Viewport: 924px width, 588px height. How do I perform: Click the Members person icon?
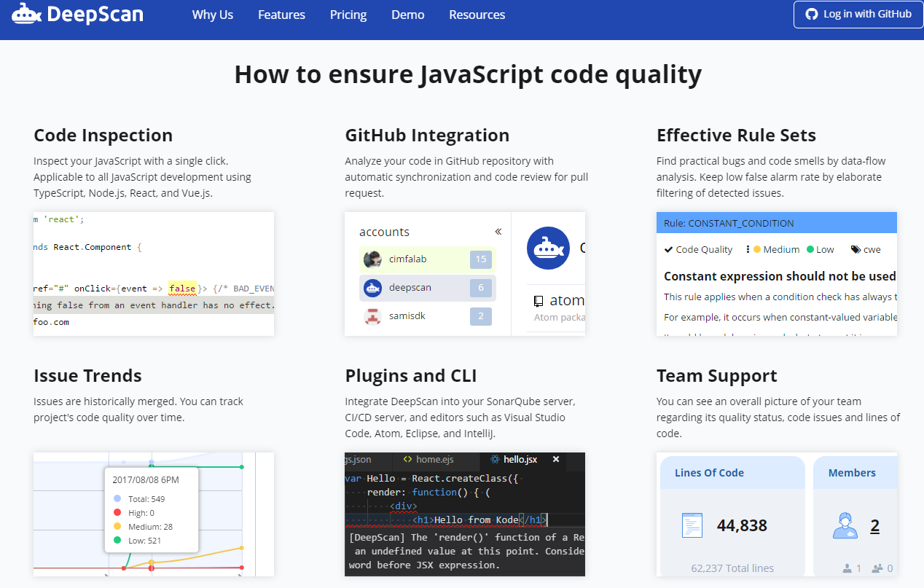click(845, 526)
